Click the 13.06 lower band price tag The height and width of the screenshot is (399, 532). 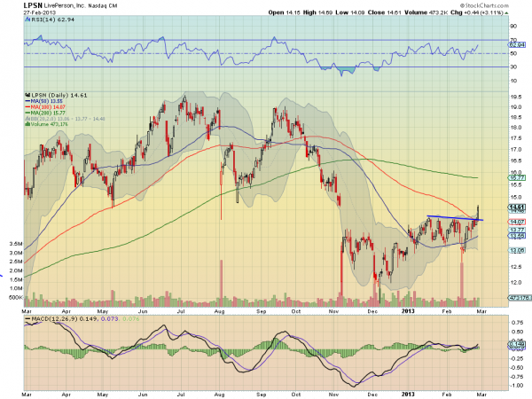[x=517, y=250]
